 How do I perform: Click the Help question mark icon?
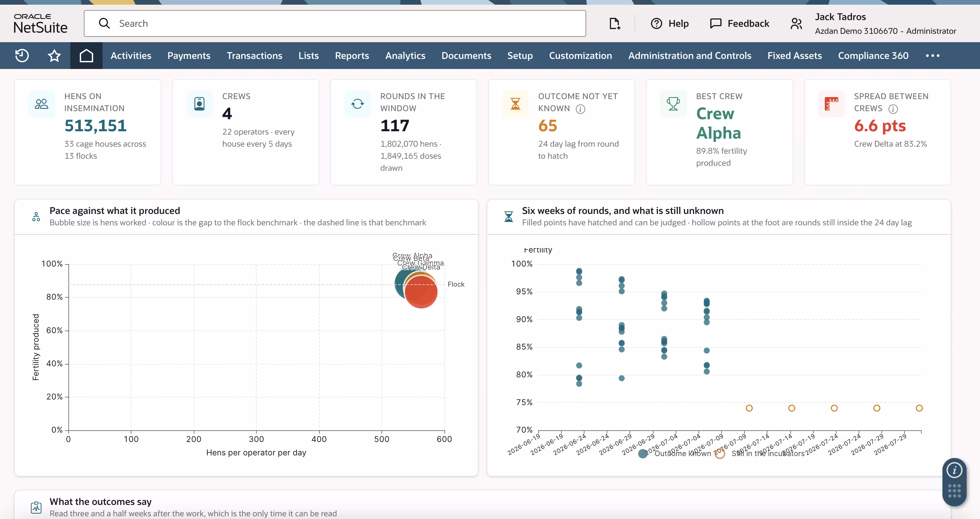pyautogui.click(x=656, y=23)
